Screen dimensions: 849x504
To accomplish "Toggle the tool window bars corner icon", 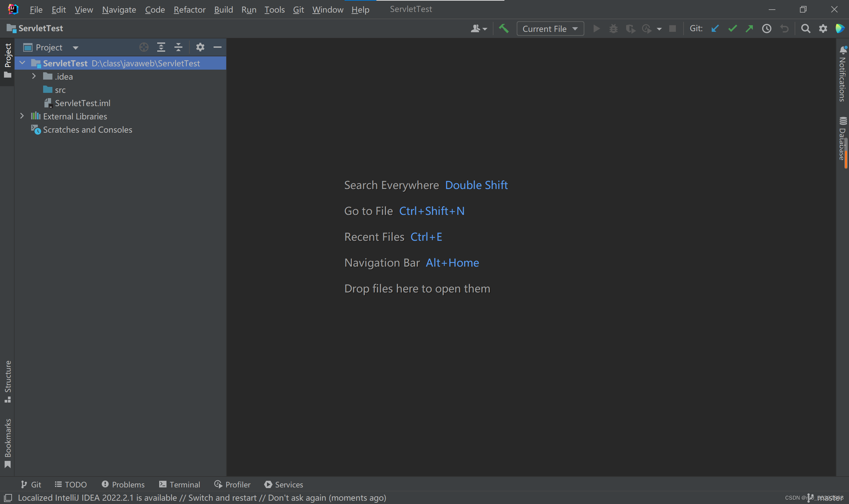I will [x=8, y=498].
